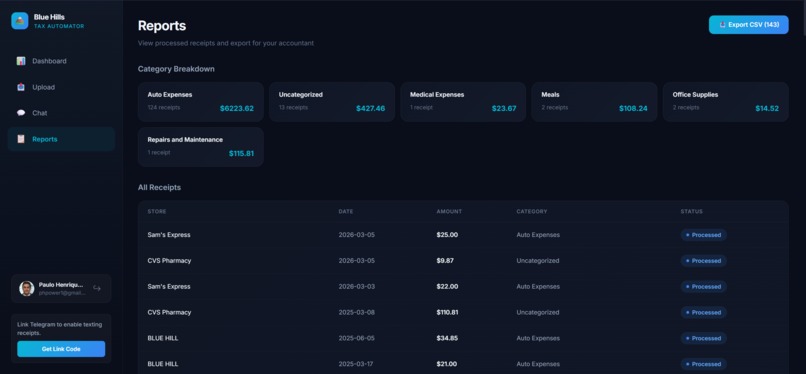Open the Office Supplies category card
Image resolution: width=806 pixels, height=374 pixels.
726,102
